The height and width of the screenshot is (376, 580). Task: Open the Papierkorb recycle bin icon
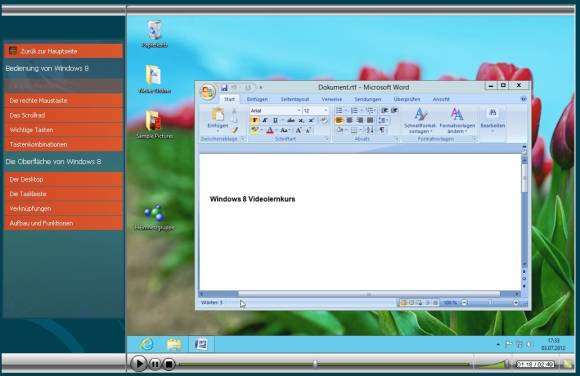(154, 30)
